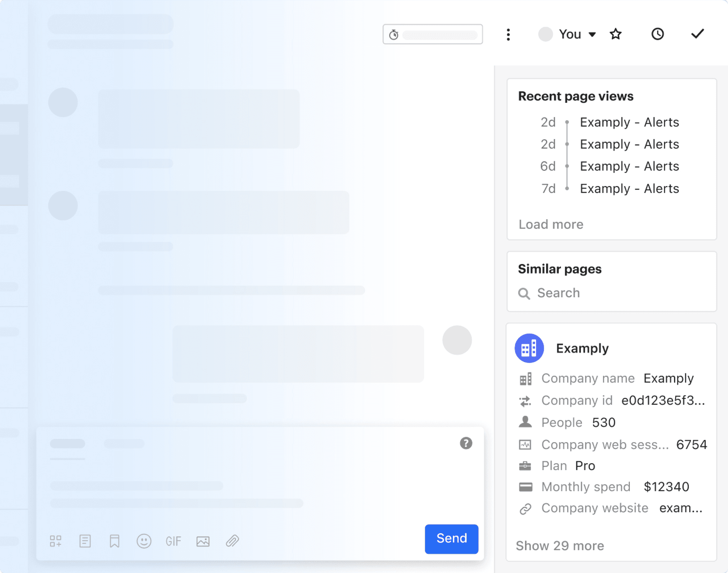The image size is (728, 573).
Task: Close conversation with the checkmark icon
Action: (x=697, y=34)
